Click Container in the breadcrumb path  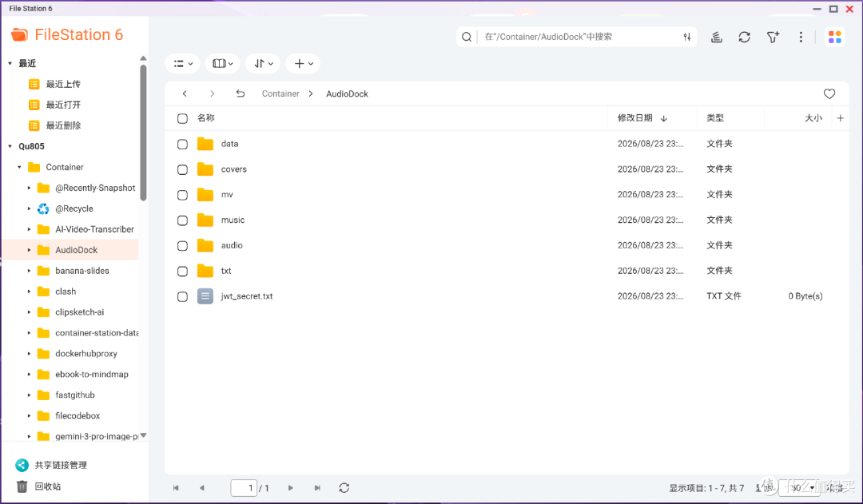(280, 93)
